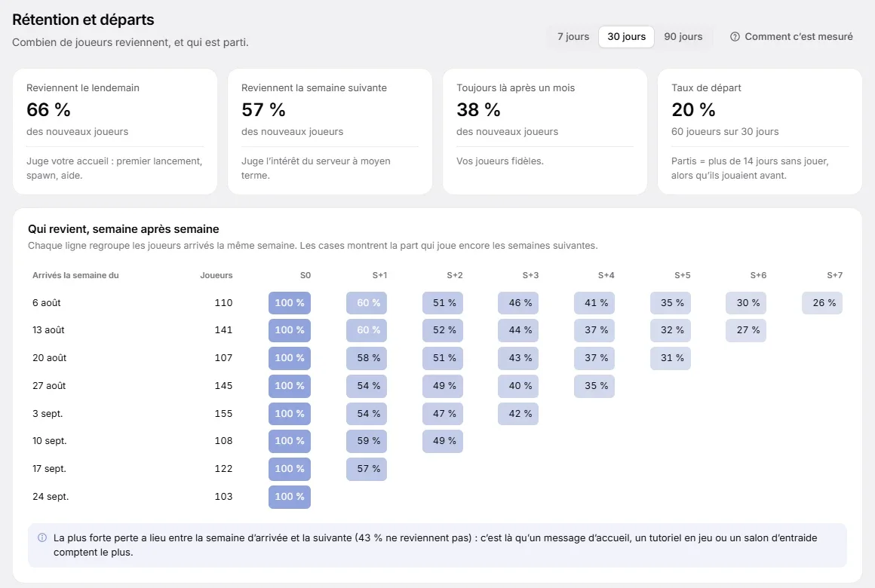Viewport: 875px width, 588px height.
Task: Click the S+5 column header
Action: [x=683, y=275]
